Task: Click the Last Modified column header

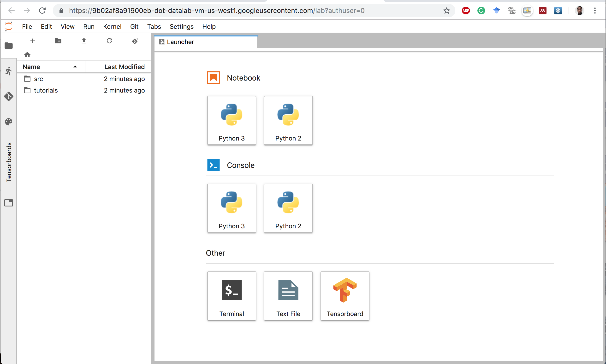Action: (124, 67)
